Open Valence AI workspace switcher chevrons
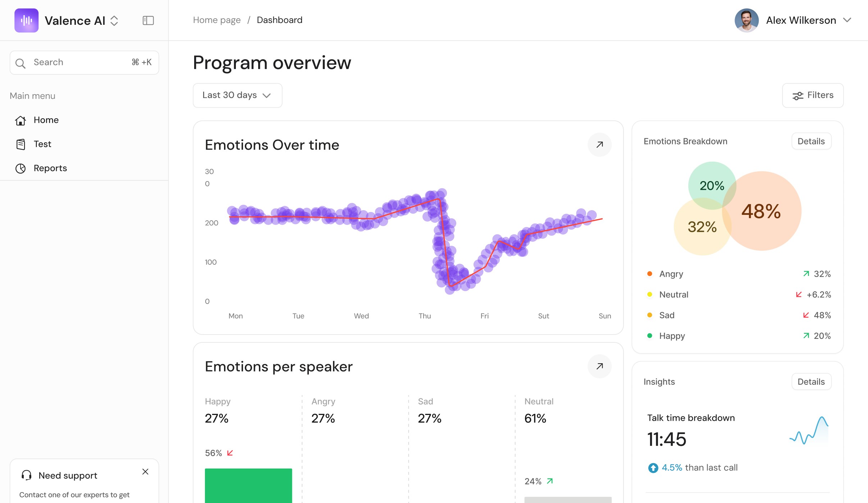Image resolution: width=868 pixels, height=503 pixels. pyautogui.click(x=114, y=20)
